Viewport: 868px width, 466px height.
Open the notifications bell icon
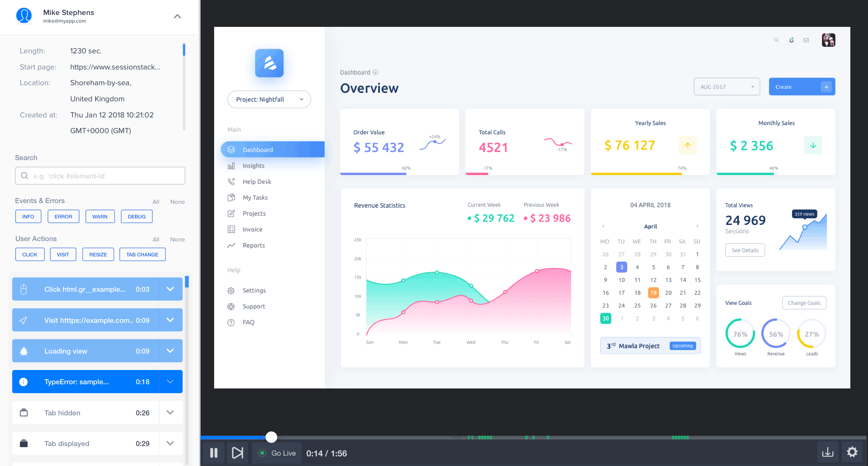point(791,40)
